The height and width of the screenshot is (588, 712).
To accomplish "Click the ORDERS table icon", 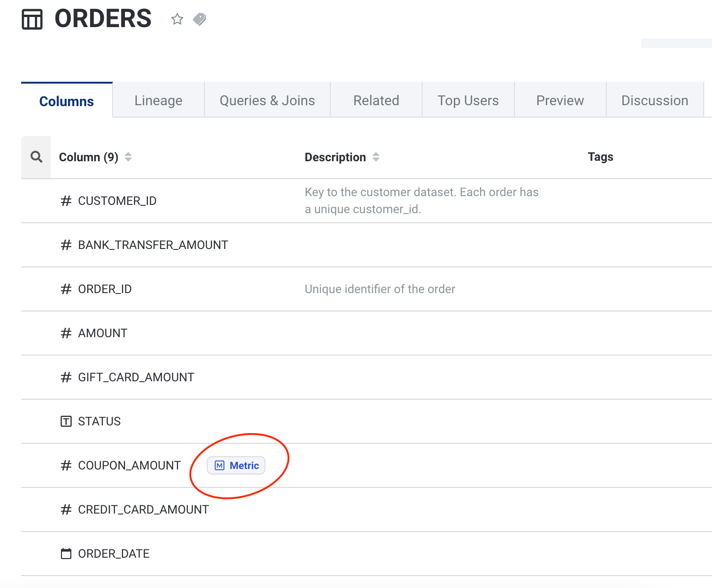I will pyautogui.click(x=32, y=19).
